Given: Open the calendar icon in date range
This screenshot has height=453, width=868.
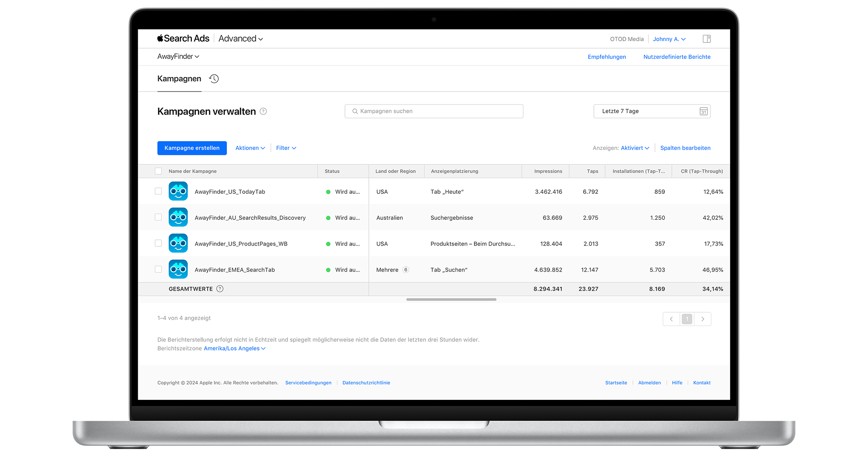Looking at the screenshot, I should pos(703,111).
